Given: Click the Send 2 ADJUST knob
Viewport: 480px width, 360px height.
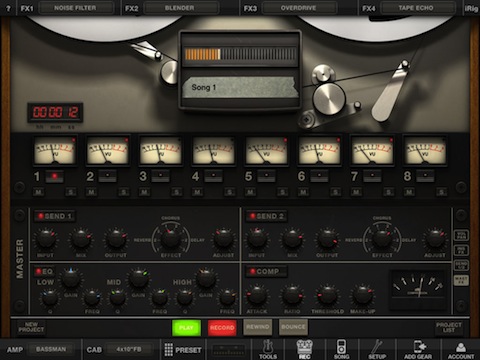Looking at the screenshot, I should coord(435,239).
